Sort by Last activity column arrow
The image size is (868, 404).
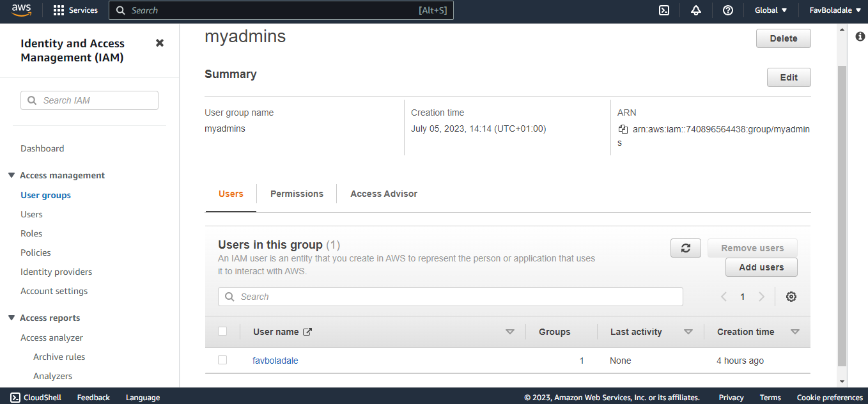[x=688, y=332]
